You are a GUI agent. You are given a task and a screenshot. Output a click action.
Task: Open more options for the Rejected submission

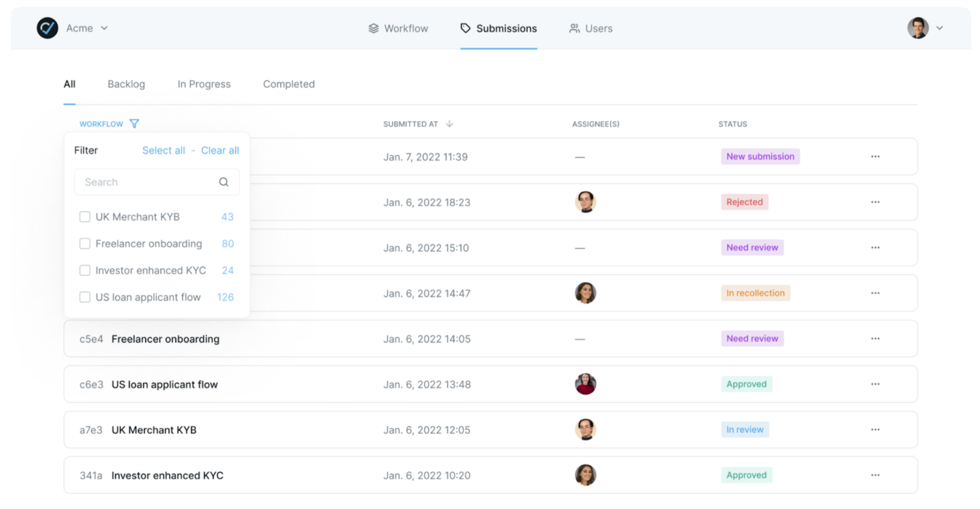pyautogui.click(x=875, y=202)
